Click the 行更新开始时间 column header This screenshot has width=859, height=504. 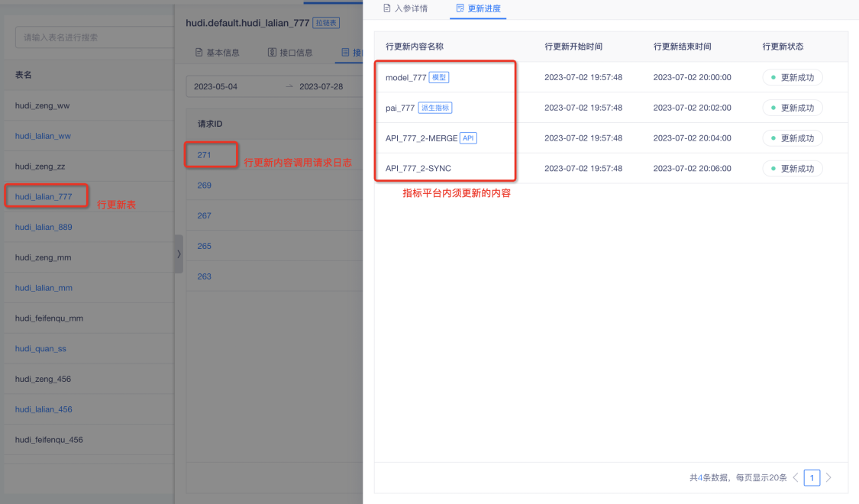pyautogui.click(x=573, y=47)
